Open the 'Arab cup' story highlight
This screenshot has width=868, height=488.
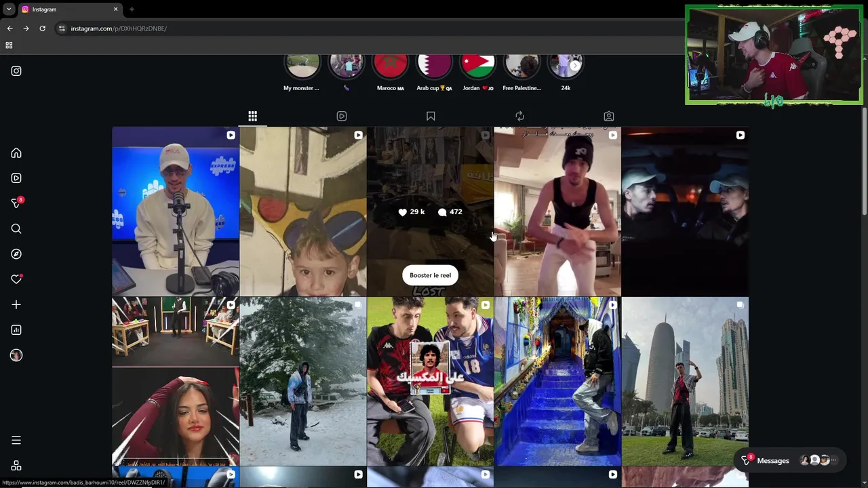[x=434, y=72]
